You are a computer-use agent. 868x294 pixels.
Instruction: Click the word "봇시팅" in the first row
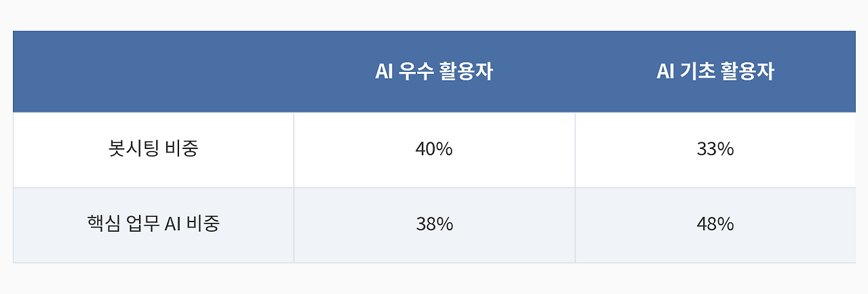[x=134, y=149]
